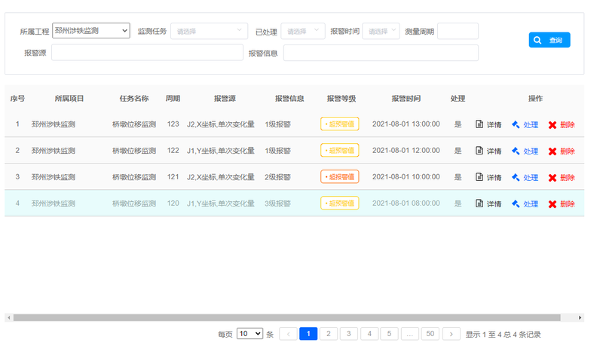
Task: Click the 周期 column header
Action: click(x=173, y=99)
